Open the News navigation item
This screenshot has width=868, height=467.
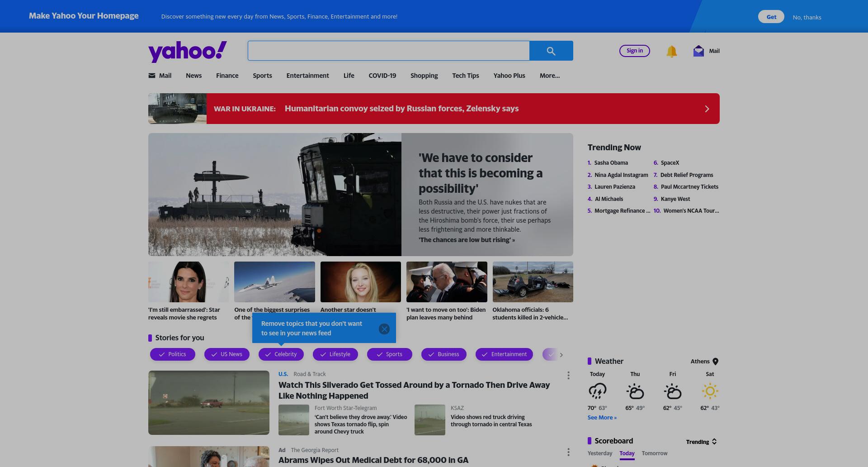pyautogui.click(x=193, y=76)
